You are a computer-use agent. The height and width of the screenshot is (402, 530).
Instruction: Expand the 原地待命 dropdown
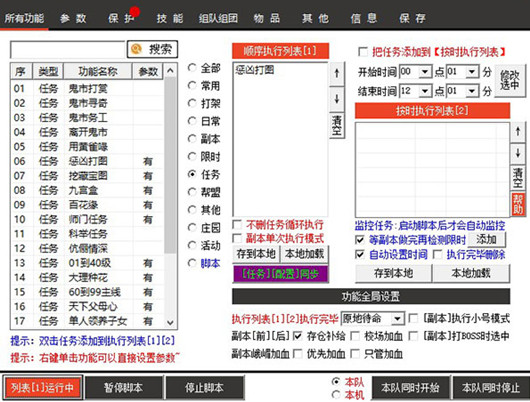pos(397,318)
